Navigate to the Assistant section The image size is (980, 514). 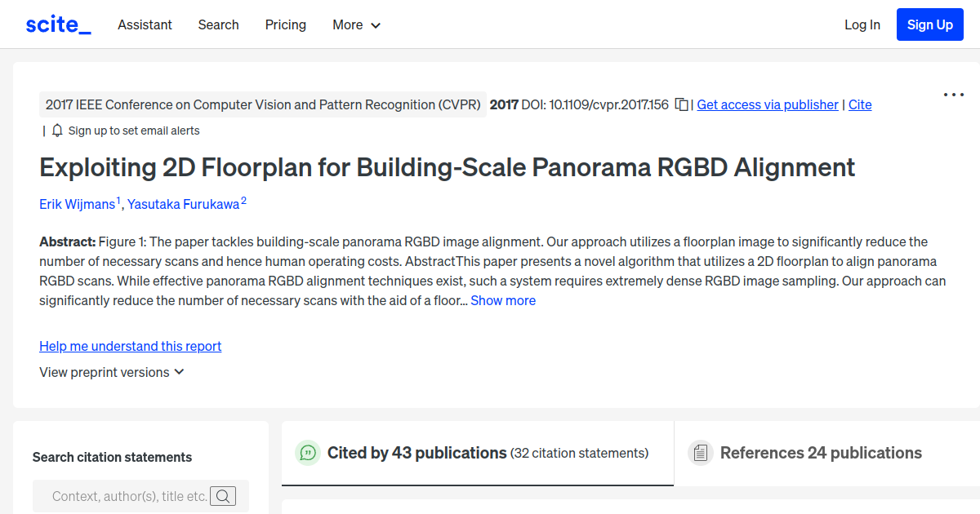145,24
